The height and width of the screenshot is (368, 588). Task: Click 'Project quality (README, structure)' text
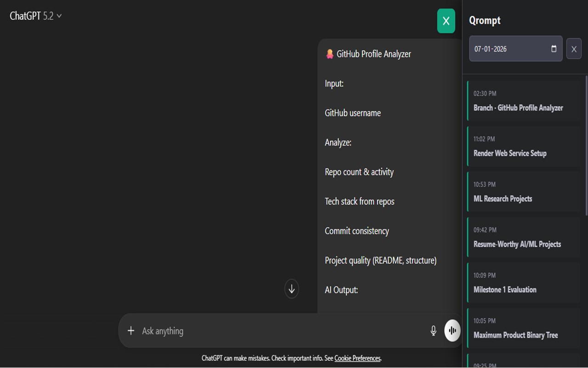(x=381, y=260)
